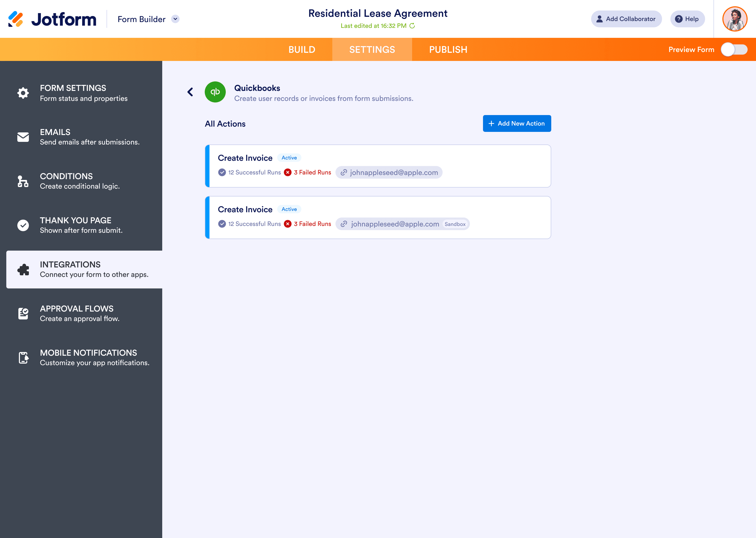Click first action's red failed runs icon

click(x=288, y=173)
